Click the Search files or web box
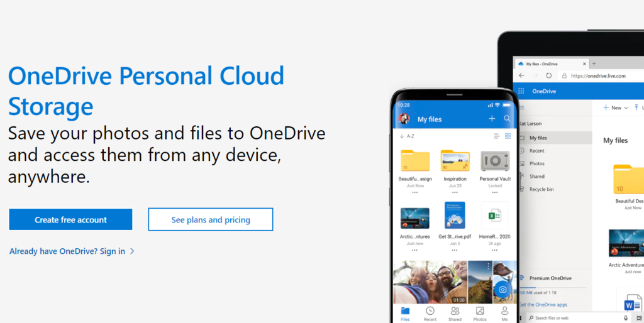Viewport: 644px width, 323px height. click(579, 318)
